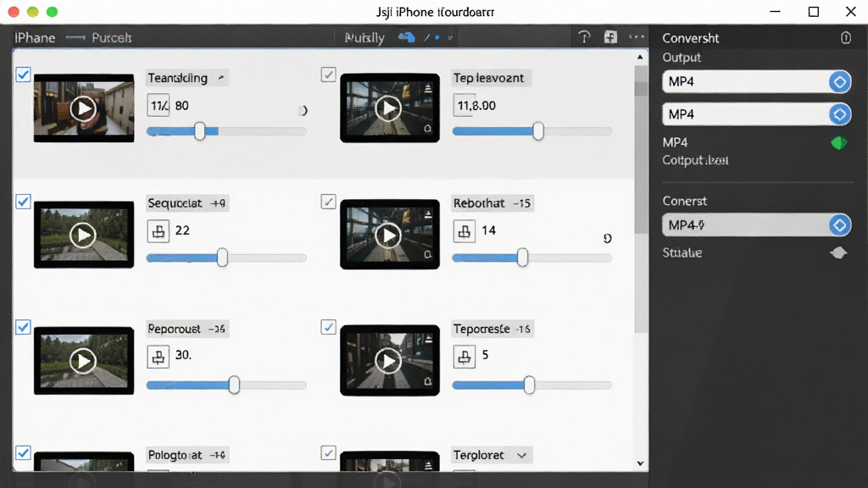
Task: Play the Tepleavoant video thumbnail
Action: tap(388, 108)
